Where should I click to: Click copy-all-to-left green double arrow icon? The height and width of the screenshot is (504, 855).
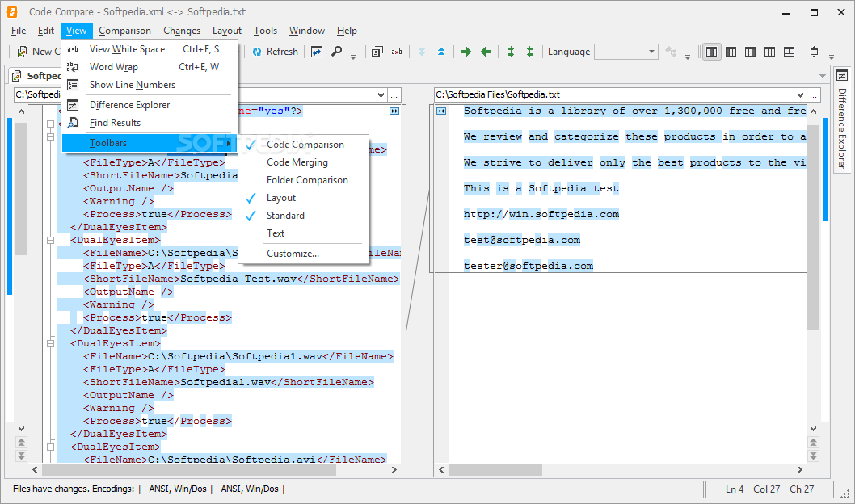530,52
